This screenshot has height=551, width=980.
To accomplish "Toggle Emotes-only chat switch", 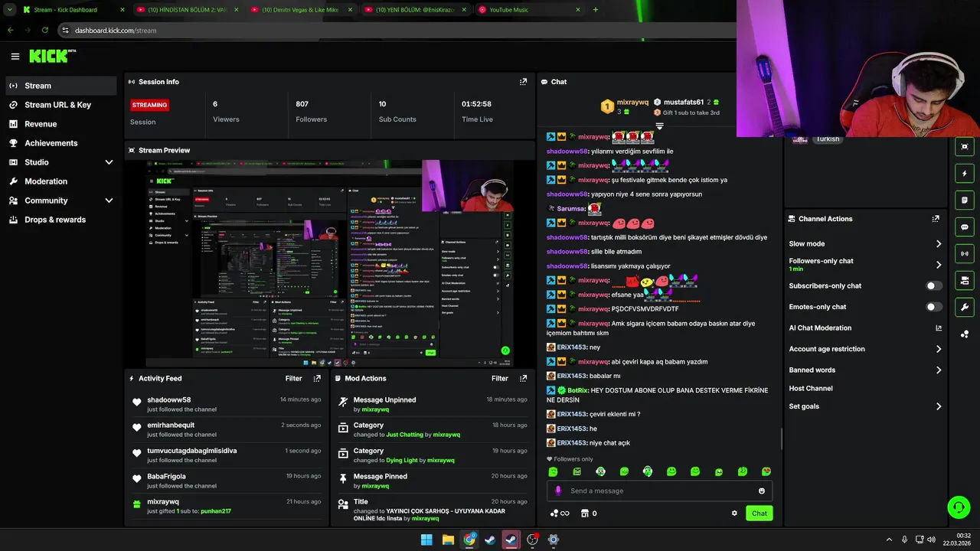I will pyautogui.click(x=934, y=307).
